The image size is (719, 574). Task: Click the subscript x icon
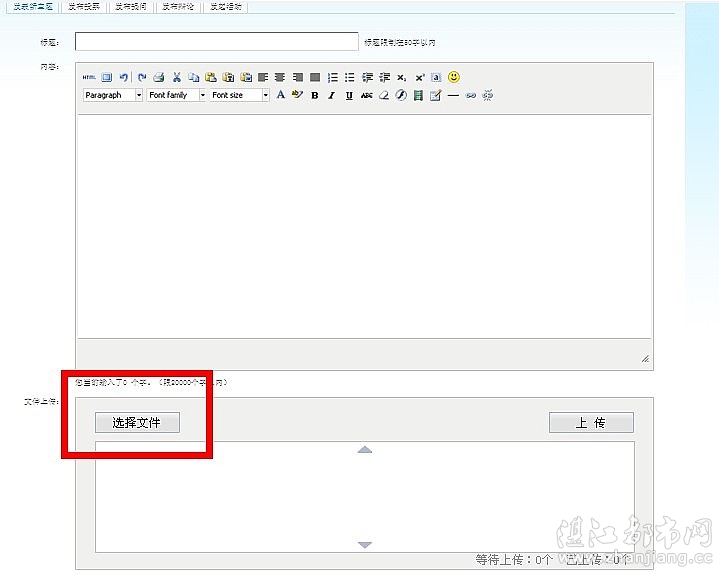point(401,77)
